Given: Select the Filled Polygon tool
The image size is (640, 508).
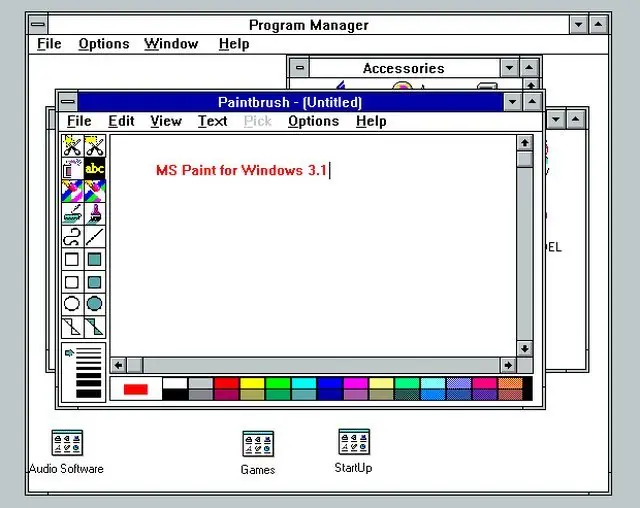Looking at the screenshot, I should click(95, 327).
